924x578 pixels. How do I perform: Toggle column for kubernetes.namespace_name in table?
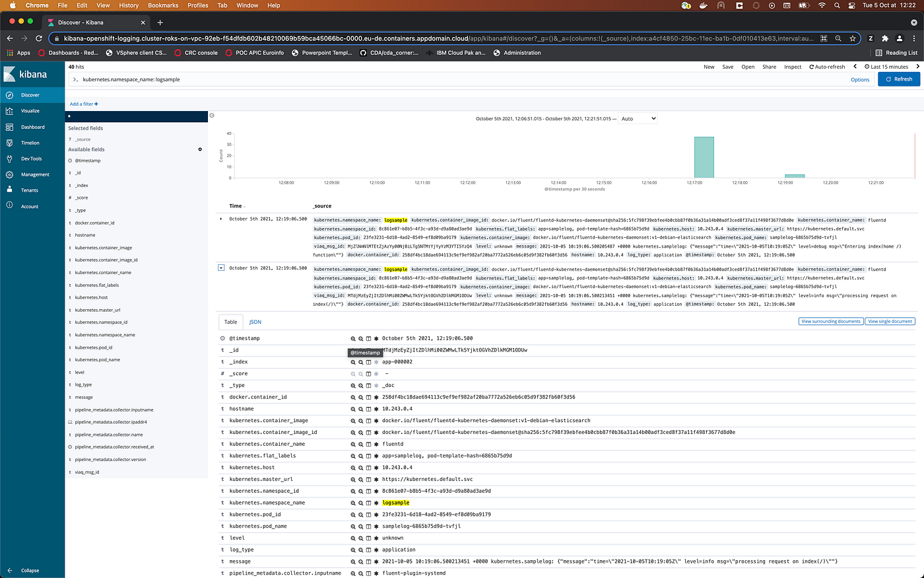pyautogui.click(x=368, y=503)
